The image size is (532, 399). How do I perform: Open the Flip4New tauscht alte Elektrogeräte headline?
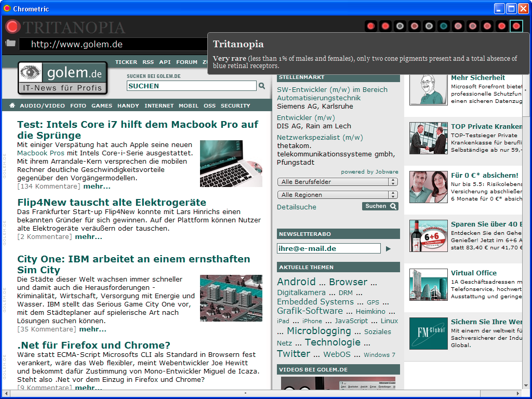click(112, 203)
